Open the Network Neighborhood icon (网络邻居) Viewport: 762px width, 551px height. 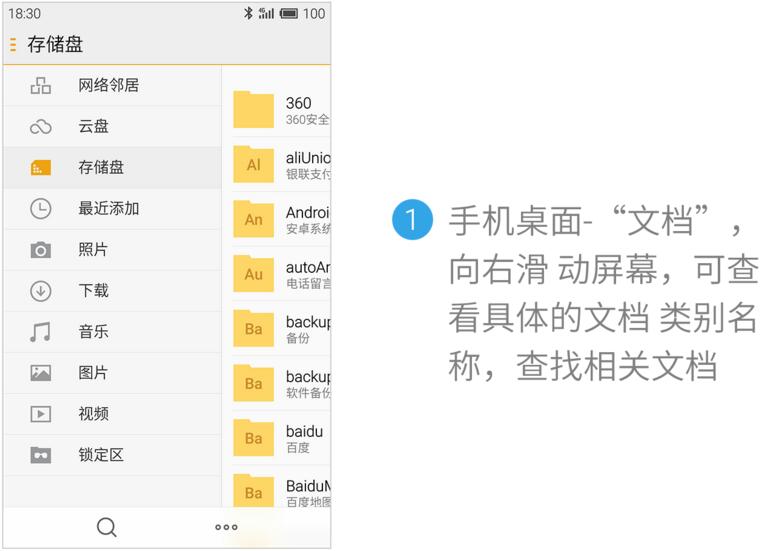pos(40,86)
